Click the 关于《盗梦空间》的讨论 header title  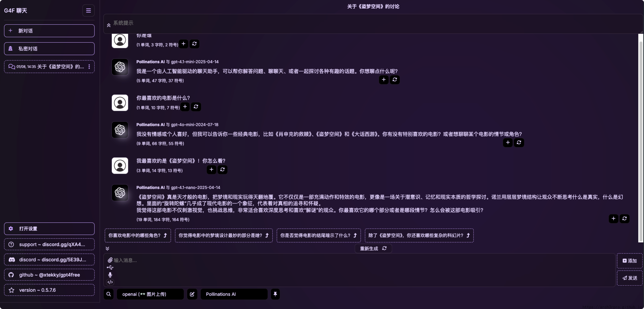coord(373,6)
